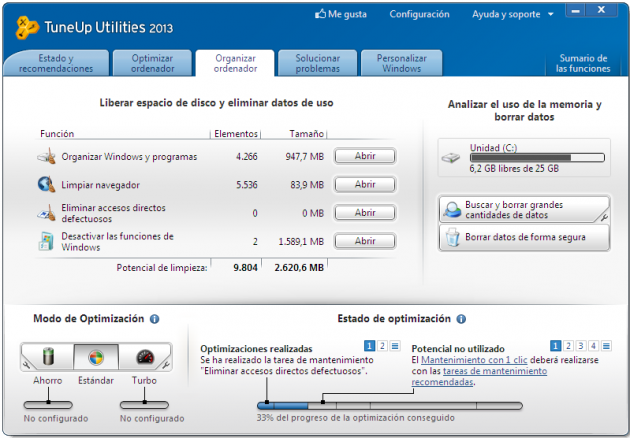Click Abrir for Eliminar accesos directos defectuosos
This screenshot has width=630, height=438.
[365, 213]
